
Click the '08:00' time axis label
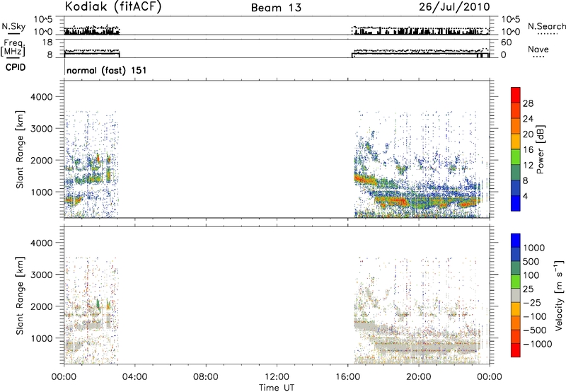pos(206,377)
